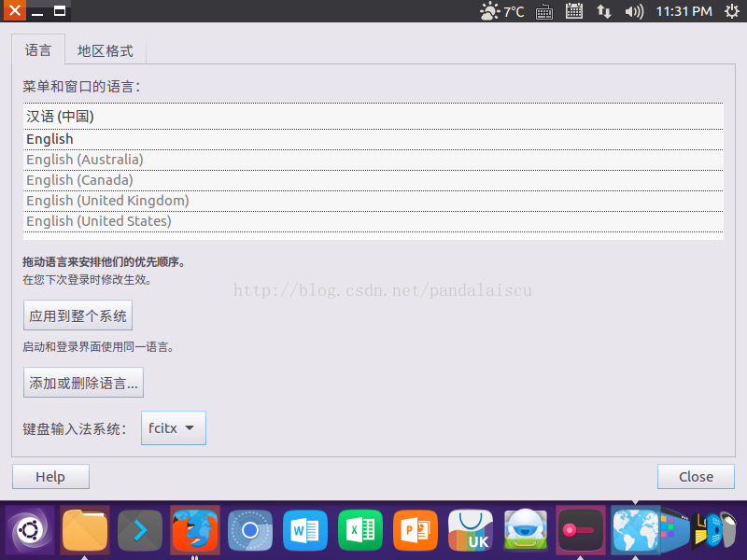Open the yellow and blue media icon at the end of the dock

[713, 529]
